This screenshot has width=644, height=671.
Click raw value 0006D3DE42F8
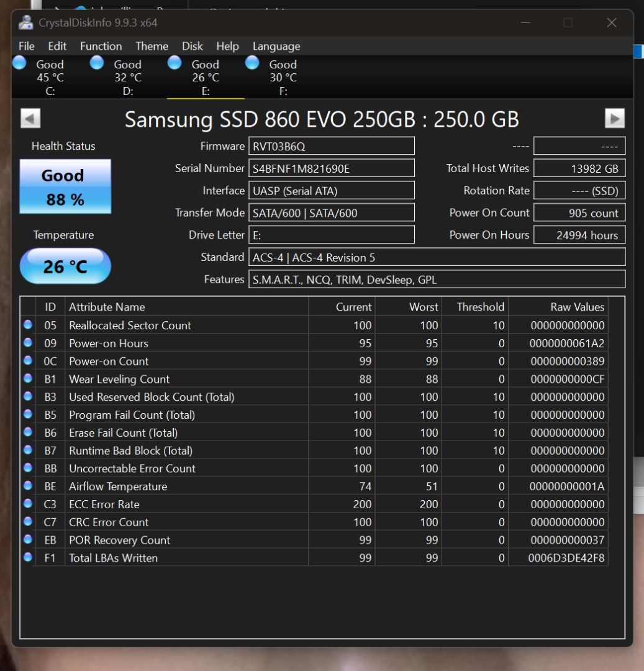pos(566,558)
